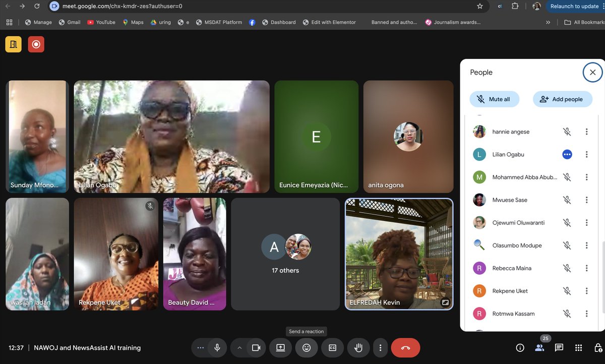Image resolution: width=605 pixels, height=364 pixels.
Task: Open more actions for Rotmwa Kassam
Action: pos(586,314)
